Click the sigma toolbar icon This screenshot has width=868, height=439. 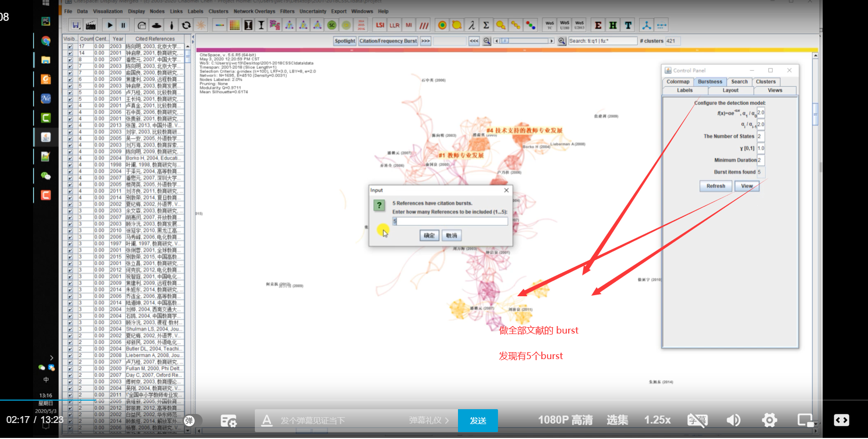pyautogui.click(x=486, y=25)
